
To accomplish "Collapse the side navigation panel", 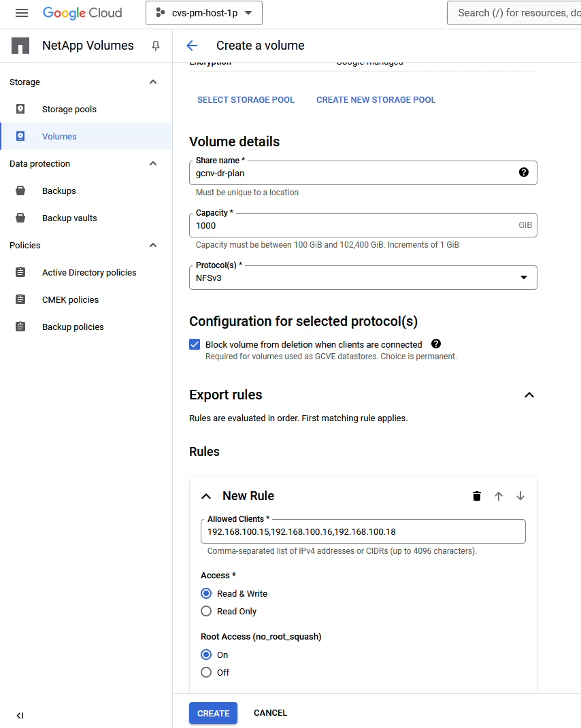I will pyautogui.click(x=20, y=715).
